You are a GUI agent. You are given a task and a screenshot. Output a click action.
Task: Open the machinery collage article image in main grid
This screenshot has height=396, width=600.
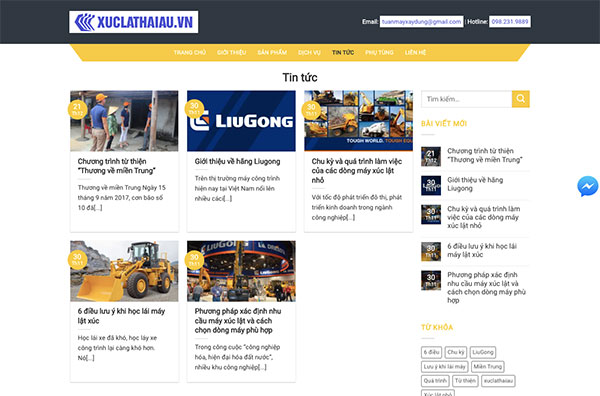359,121
